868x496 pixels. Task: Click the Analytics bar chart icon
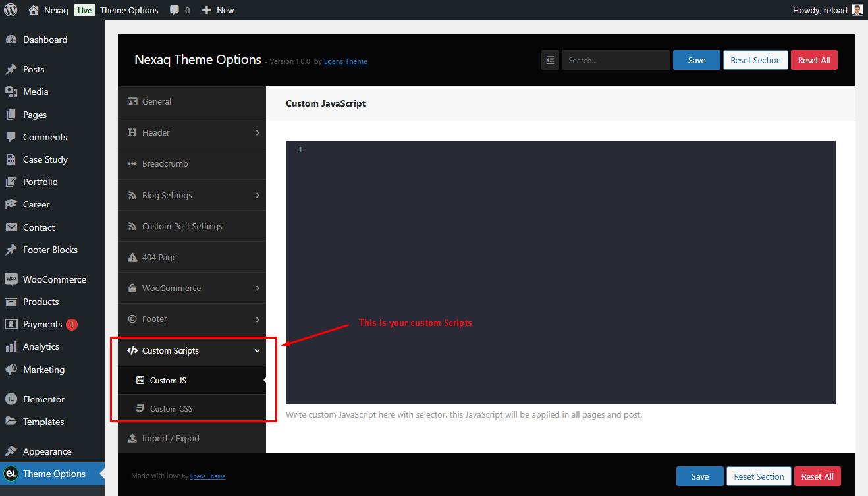pos(11,346)
